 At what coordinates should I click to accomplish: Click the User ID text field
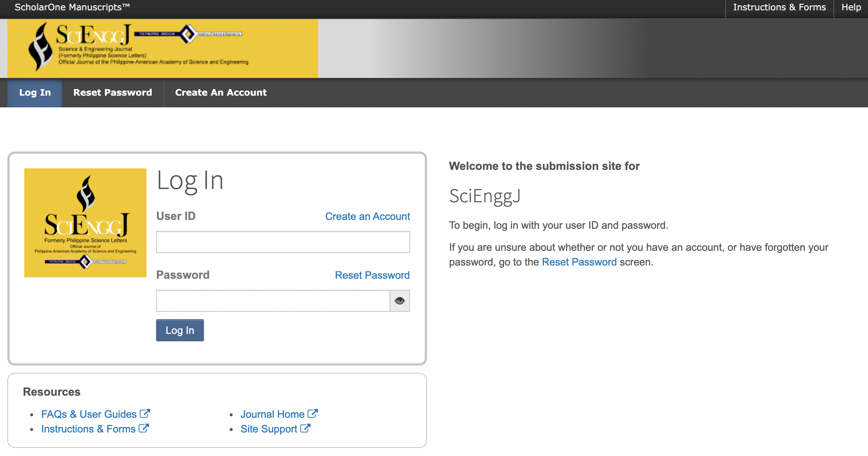pos(283,242)
